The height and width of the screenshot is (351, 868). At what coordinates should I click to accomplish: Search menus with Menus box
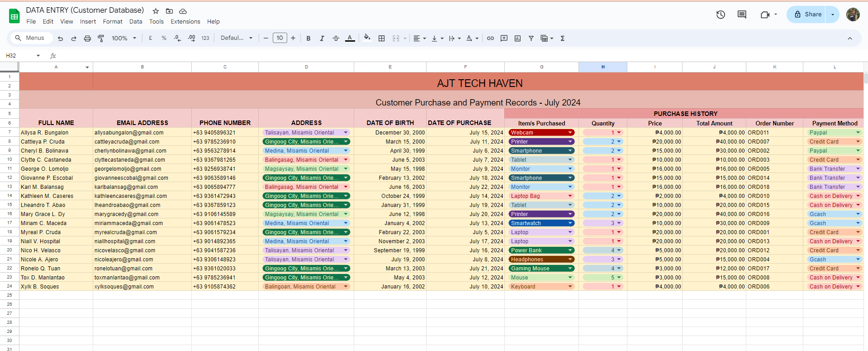coord(31,38)
